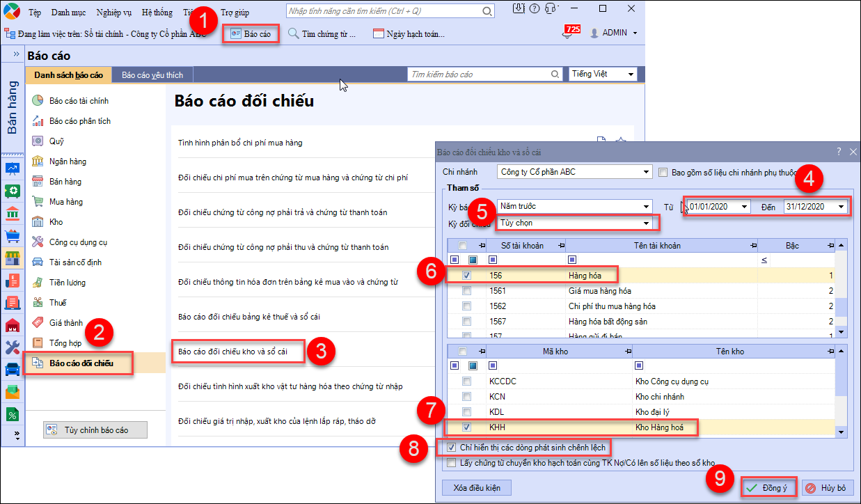Uncheck Chỉ hiển thị các dòng phát sinh chênh lệch
This screenshot has height=504, width=861.
[x=452, y=447]
